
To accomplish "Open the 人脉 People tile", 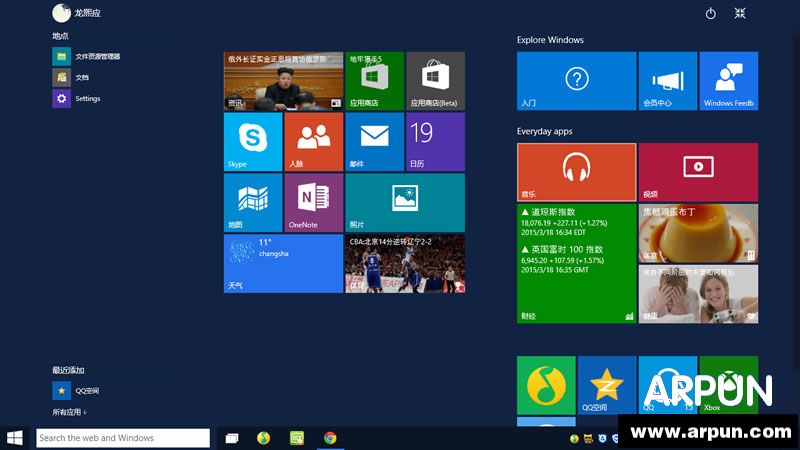I will click(314, 141).
